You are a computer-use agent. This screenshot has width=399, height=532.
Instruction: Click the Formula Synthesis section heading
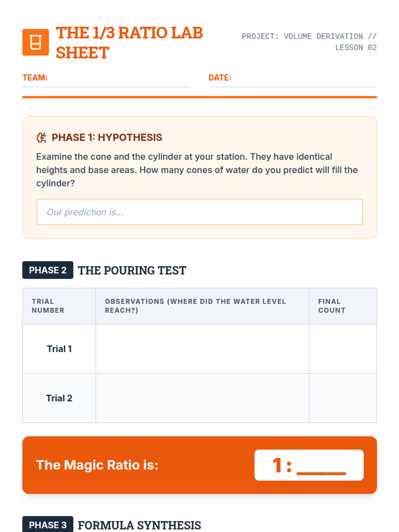(x=139, y=525)
